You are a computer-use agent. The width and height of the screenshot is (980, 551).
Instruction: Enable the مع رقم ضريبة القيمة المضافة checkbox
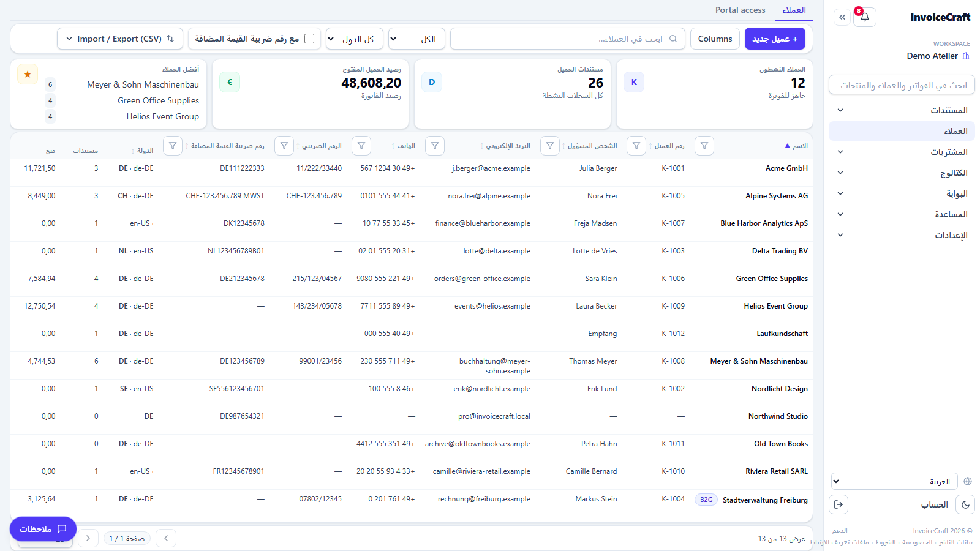309,39
